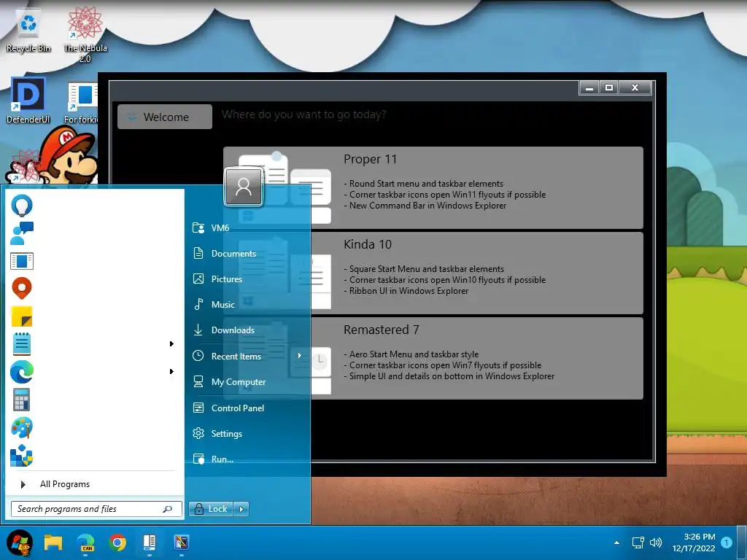Switch to the white document taskbar app

point(150,542)
